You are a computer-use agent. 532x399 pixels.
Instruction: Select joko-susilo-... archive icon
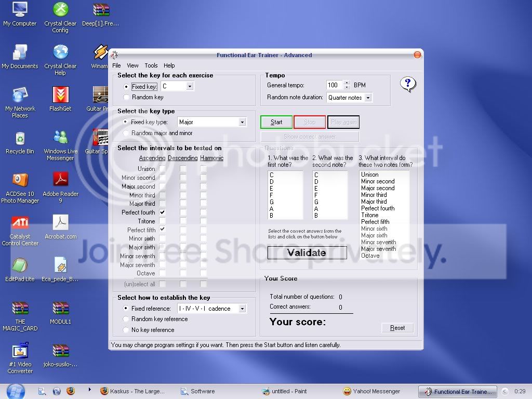[60, 355]
